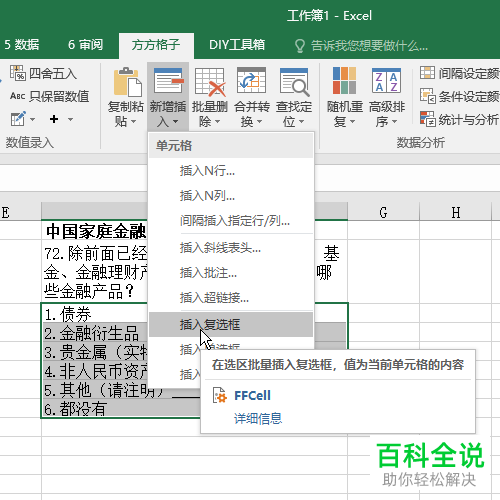
Task: Open the 查找定位 dropdown arrow
Action: tap(301, 122)
